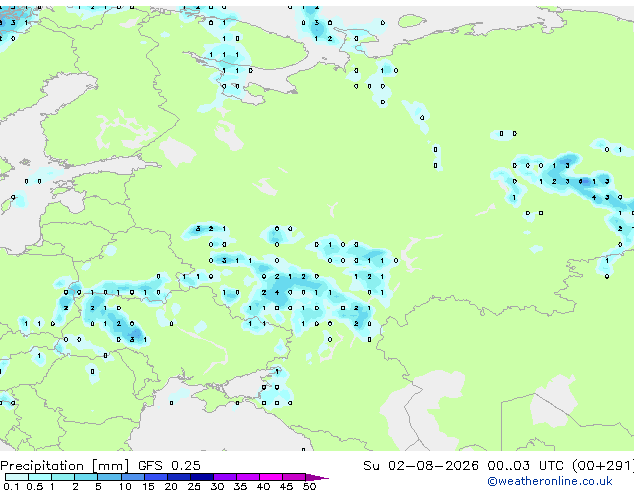Image resolution: width=634 pixels, height=490 pixels.
Task: Click the legend label '50'
Action: pyautogui.click(x=309, y=486)
